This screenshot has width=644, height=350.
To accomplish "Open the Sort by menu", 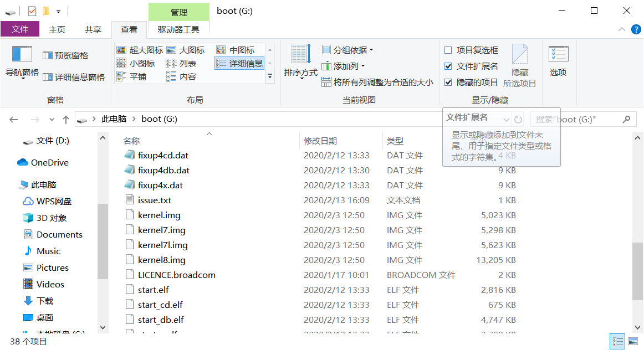I will tap(300, 61).
